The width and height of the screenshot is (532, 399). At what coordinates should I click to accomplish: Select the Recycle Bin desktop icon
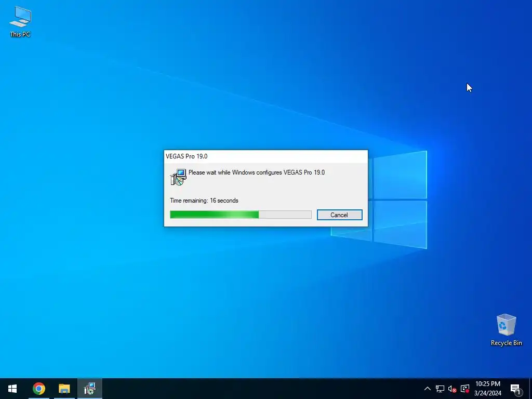pyautogui.click(x=506, y=330)
